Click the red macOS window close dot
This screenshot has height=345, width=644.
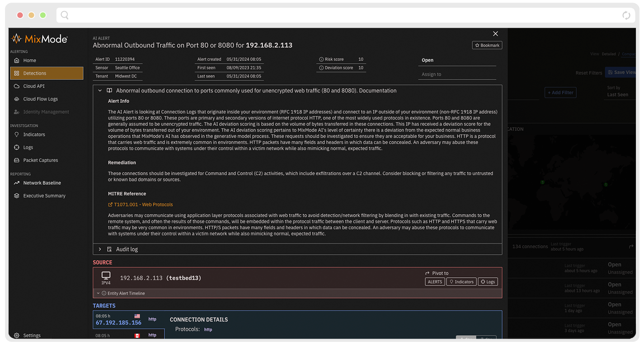tap(20, 15)
